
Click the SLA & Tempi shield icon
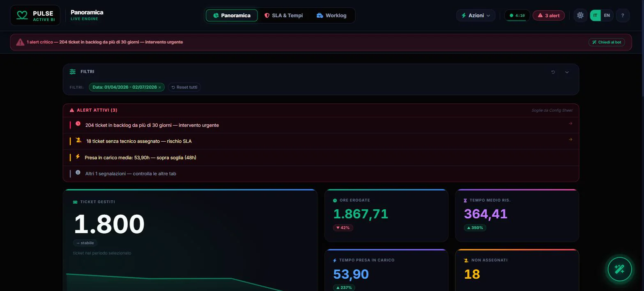tap(267, 16)
